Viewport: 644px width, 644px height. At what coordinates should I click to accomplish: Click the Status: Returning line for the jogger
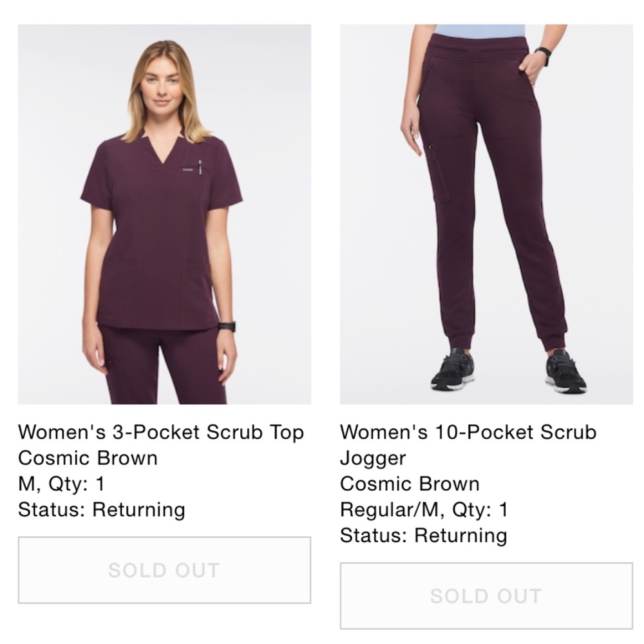coord(424,535)
